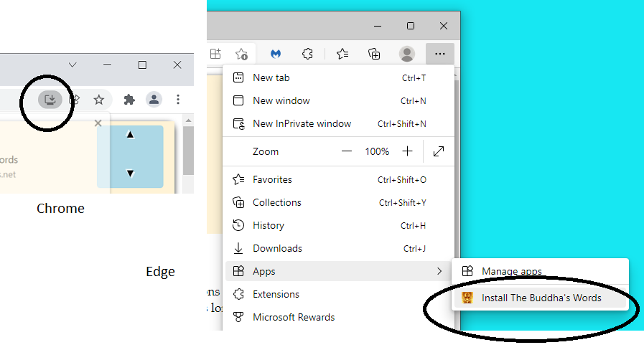The height and width of the screenshot is (355, 644).
Task: Open Chrome's three-dot menu
Action: [x=178, y=99]
